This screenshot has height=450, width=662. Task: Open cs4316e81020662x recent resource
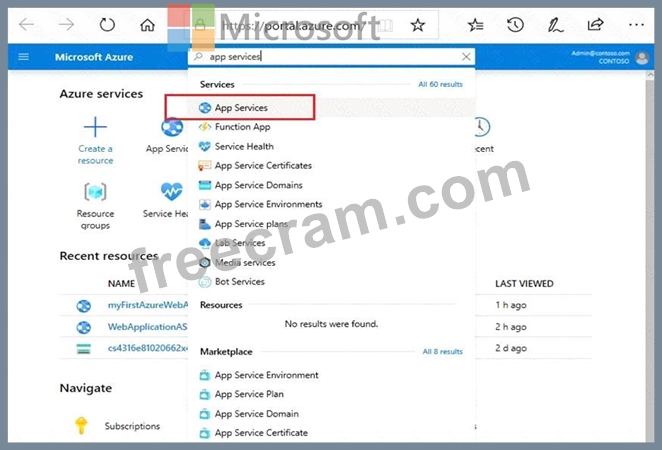147,348
